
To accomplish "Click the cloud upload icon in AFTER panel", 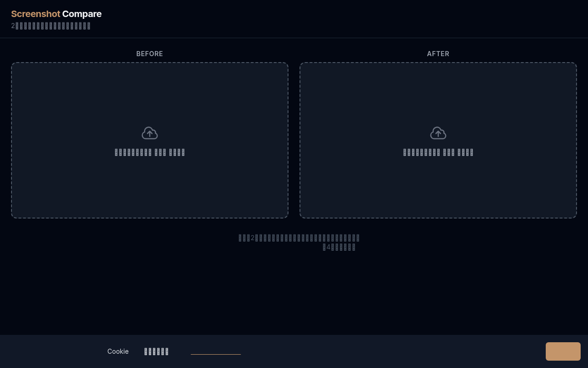I will 438,133.
